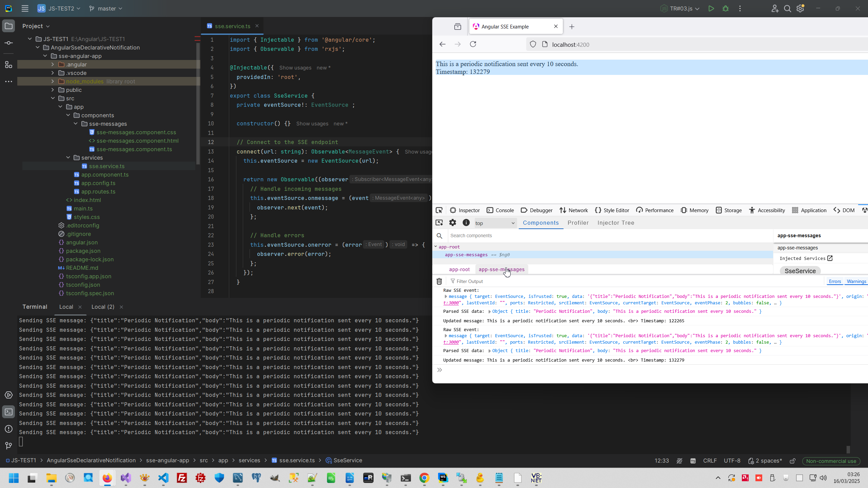Switch to the Injector Tree tab
868x488 pixels.
point(616,223)
